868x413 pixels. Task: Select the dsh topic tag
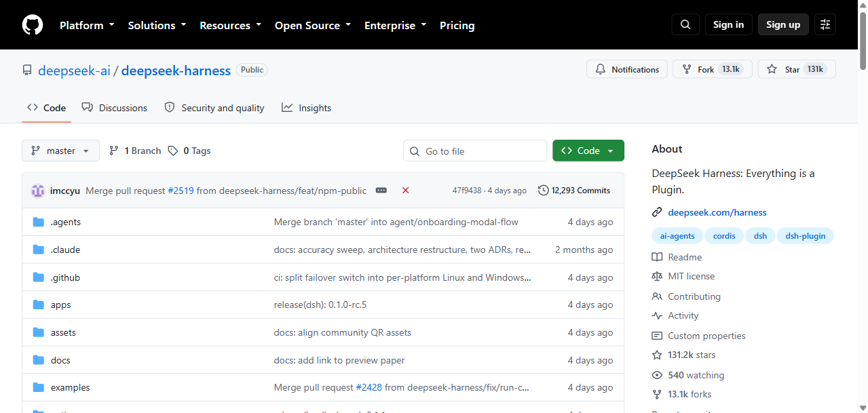[760, 236]
